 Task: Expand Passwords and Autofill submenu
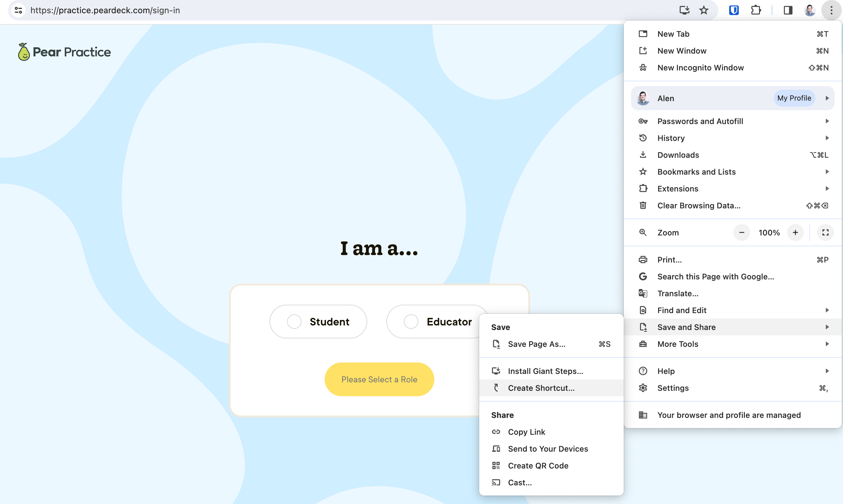pyautogui.click(x=827, y=121)
